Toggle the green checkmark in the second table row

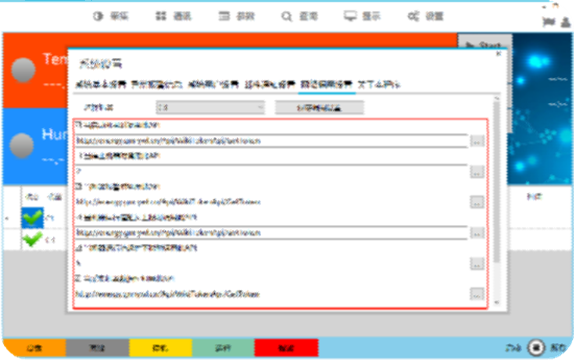[32, 239]
